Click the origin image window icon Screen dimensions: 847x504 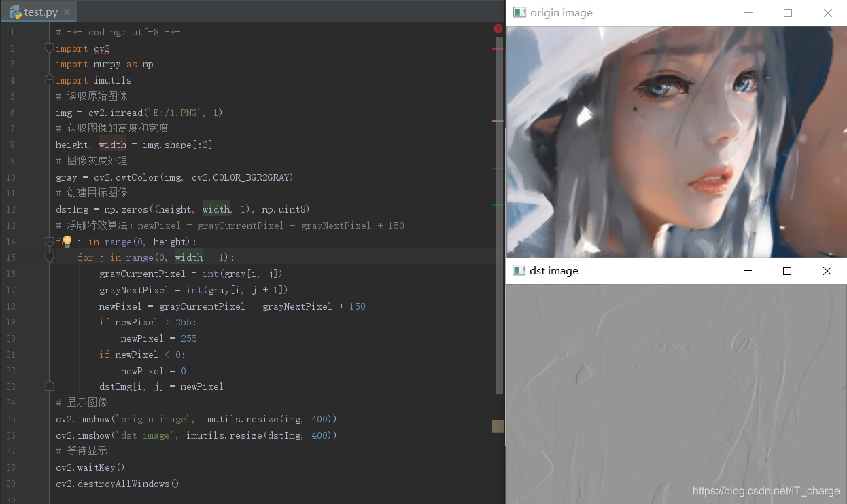(x=519, y=12)
